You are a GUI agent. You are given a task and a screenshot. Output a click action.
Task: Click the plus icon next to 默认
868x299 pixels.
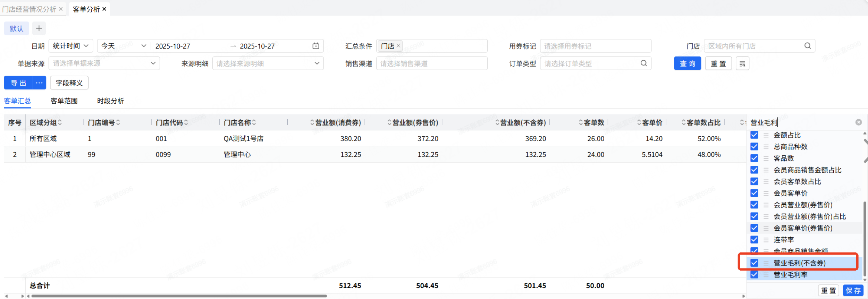tap(39, 28)
